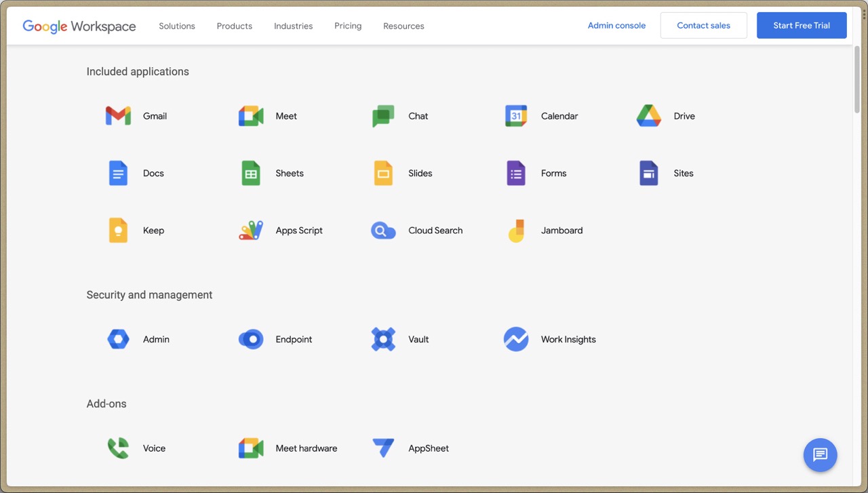868x493 pixels.
Task: Open the Work Insights chart icon
Action: click(x=516, y=339)
